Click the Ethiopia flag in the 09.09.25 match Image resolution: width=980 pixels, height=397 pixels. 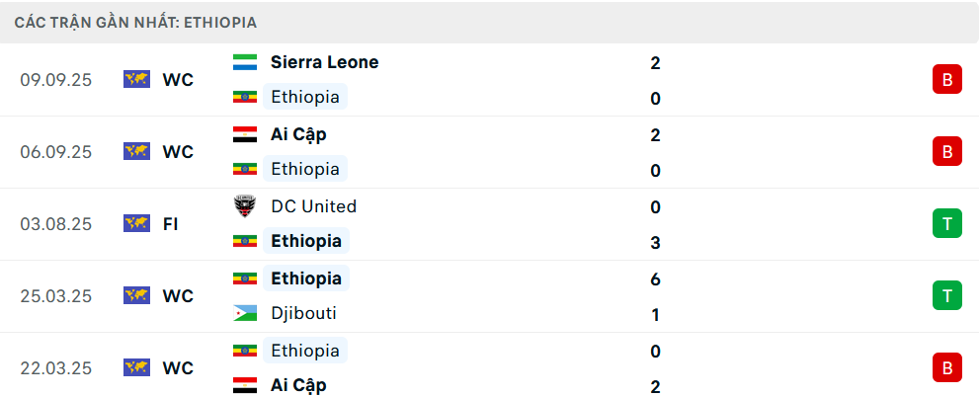point(244,97)
